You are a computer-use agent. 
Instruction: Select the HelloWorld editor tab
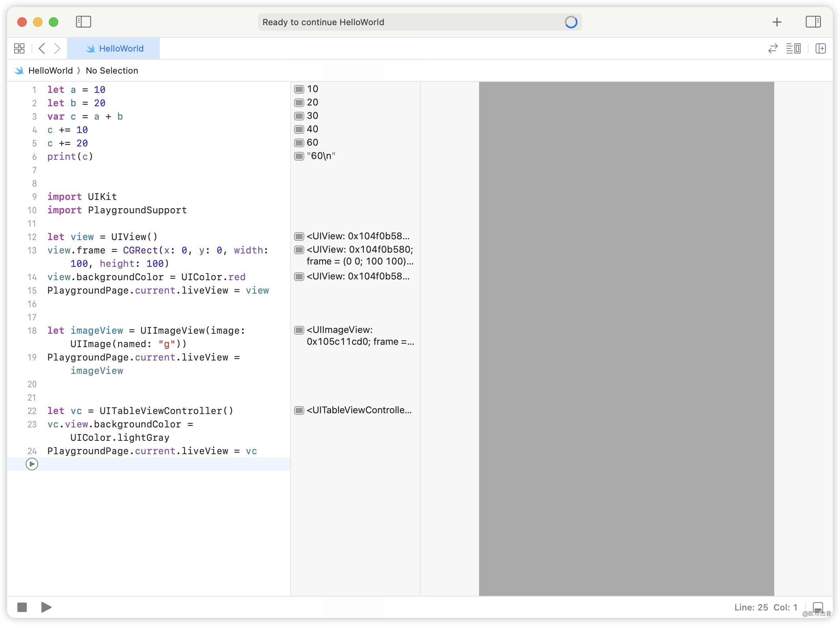click(114, 48)
